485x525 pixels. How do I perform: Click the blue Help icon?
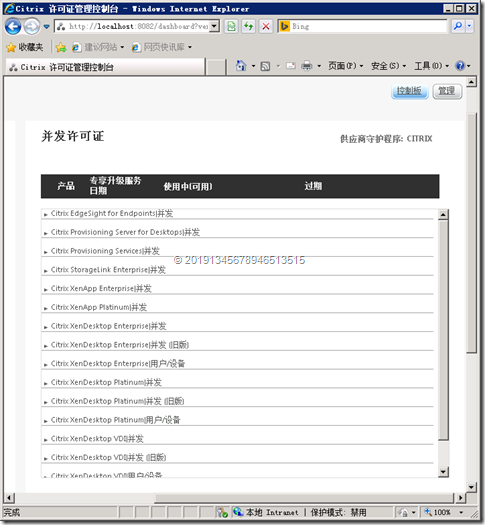[460, 66]
